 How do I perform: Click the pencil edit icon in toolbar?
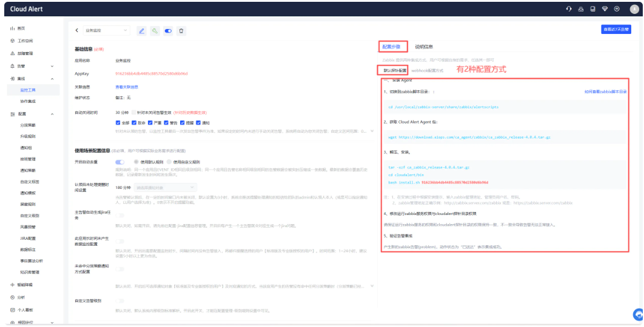(142, 30)
